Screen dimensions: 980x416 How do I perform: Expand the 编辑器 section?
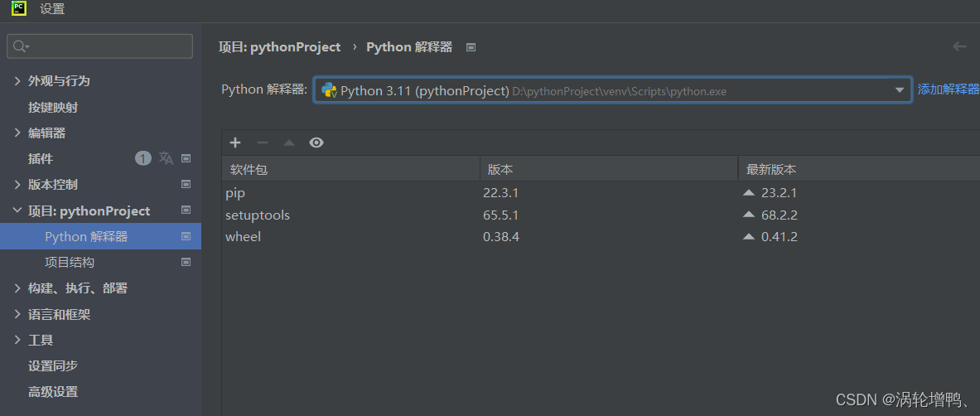coord(17,133)
